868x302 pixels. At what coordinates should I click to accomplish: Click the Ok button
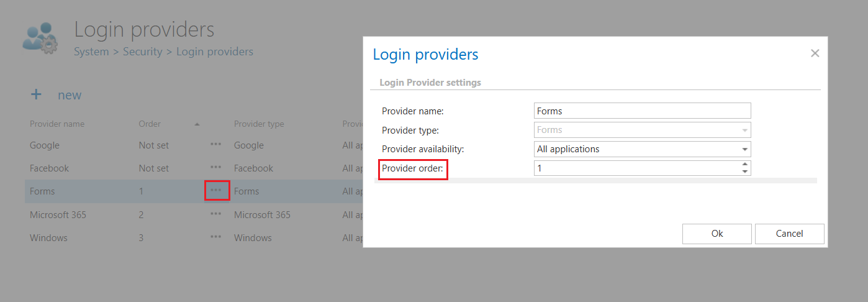(x=717, y=234)
